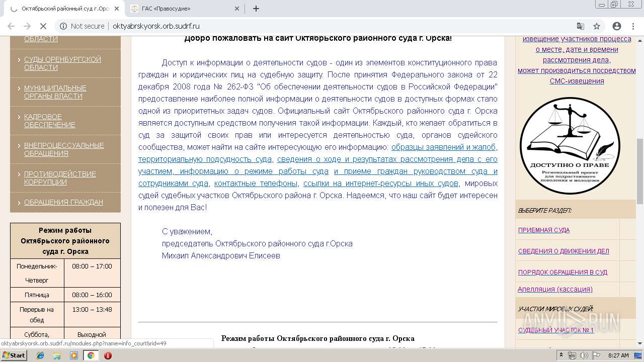The width and height of the screenshot is (644, 362).
Task: Open контактные телефоны link
Action: [256, 183]
